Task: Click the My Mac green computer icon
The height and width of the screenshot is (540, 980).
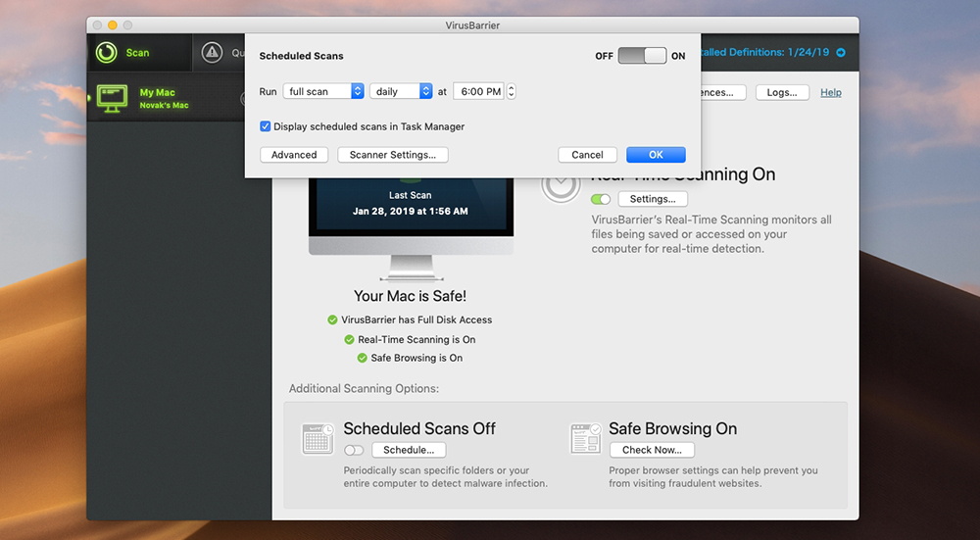Action: [112, 99]
